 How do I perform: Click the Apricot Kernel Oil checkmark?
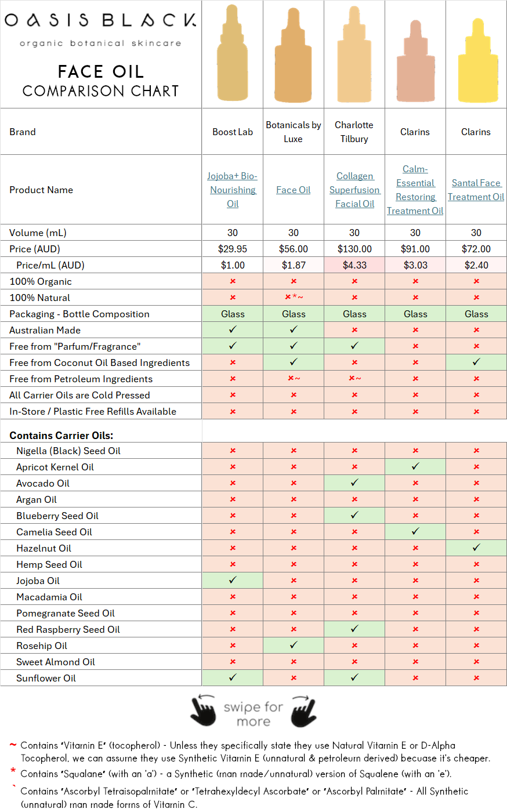[415, 467]
